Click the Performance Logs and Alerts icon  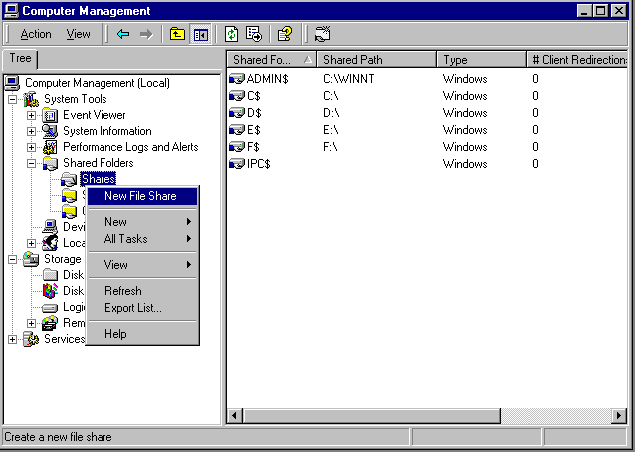tap(50, 147)
